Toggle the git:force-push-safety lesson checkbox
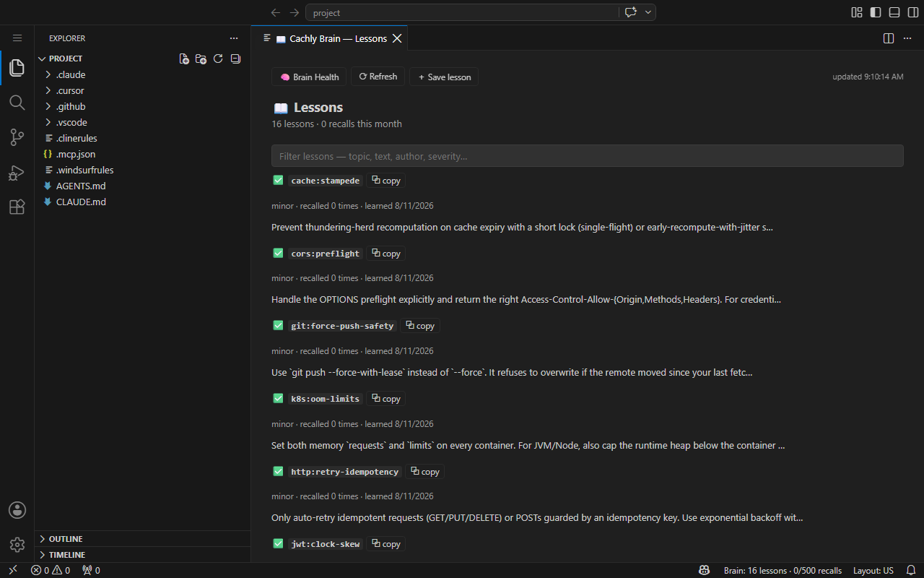Screen dimensions: 924x578 pyautogui.click(x=278, y=325)
